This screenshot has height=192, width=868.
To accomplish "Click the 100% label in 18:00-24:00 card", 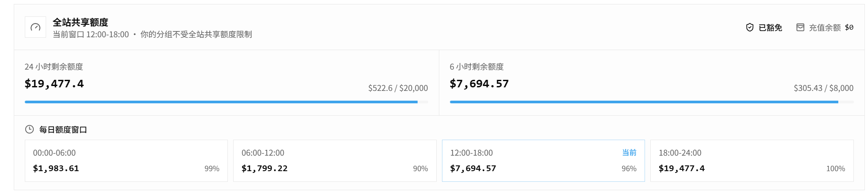I will click(836, 168).
